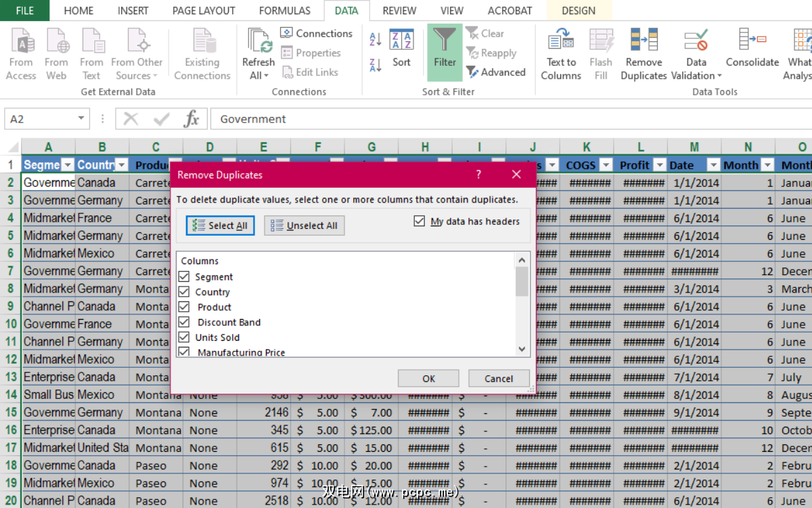Toggle the Discount Band checkbox
This screenshot has height=508, width=812.
(184, 322)
